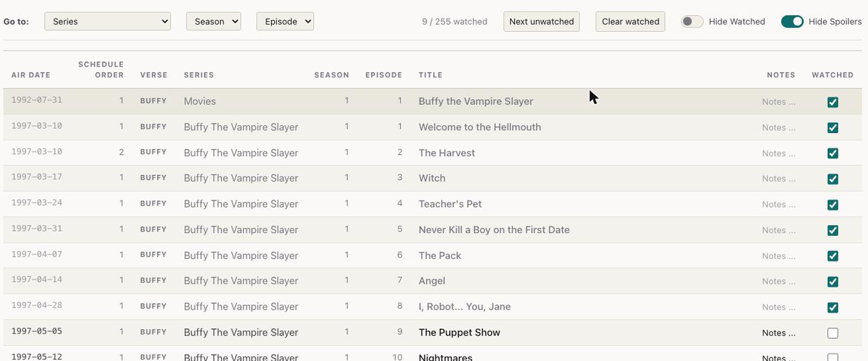
Task: Uncheck watched for The Pack
Action: coord(833,256)
